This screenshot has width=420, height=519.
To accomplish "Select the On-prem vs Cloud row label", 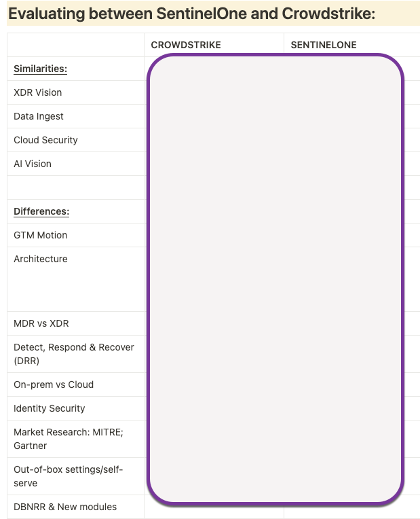I will [x=54, y=384].
